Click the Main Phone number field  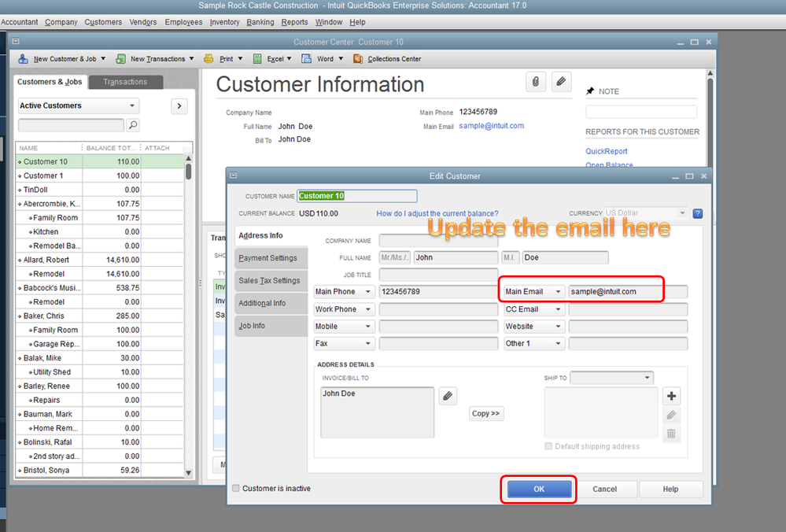tap(437, 292)
